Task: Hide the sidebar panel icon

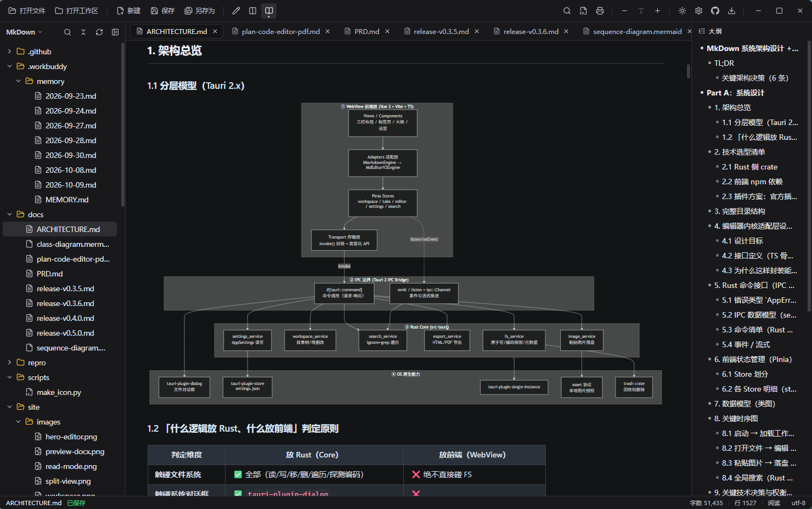Action: pyautogui.click(x=115, y=32)
